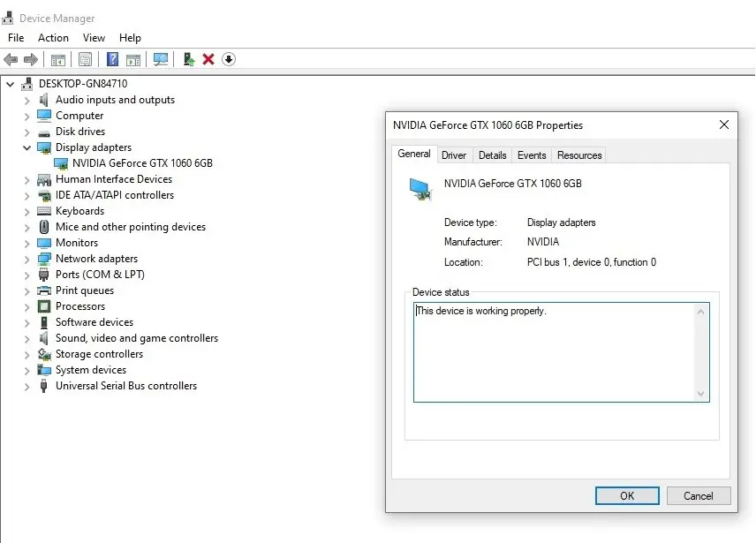Image resolution: width=756 pixels, height=543 pixels.
Task: Click the Device status scrollbar down arrow
Action: pyautogui.click(x=701, y=394)
